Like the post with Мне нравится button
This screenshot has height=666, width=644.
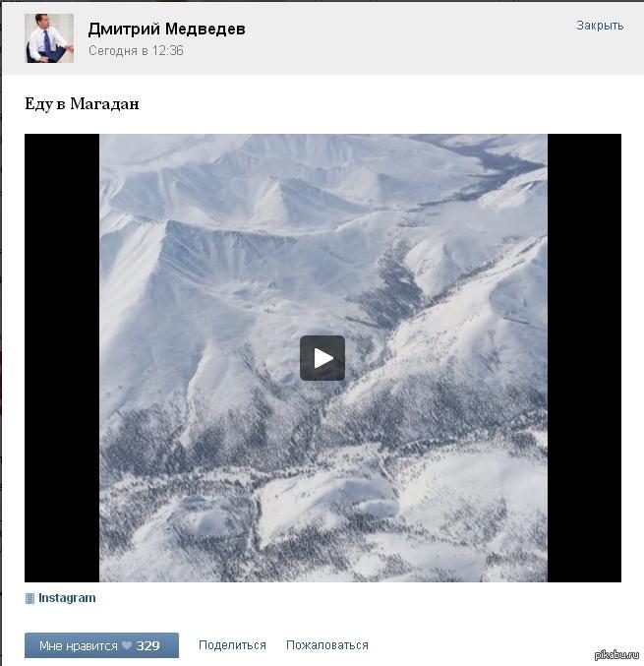(x=101, y=645)
